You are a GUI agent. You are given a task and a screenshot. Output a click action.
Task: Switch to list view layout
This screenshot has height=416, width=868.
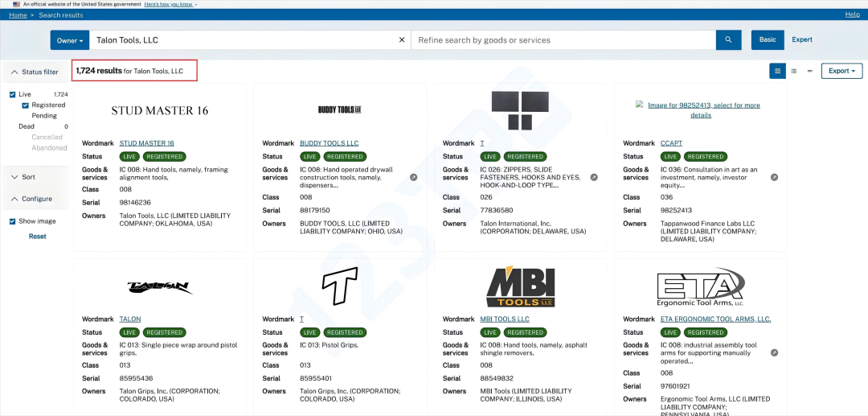coord(794,71)
